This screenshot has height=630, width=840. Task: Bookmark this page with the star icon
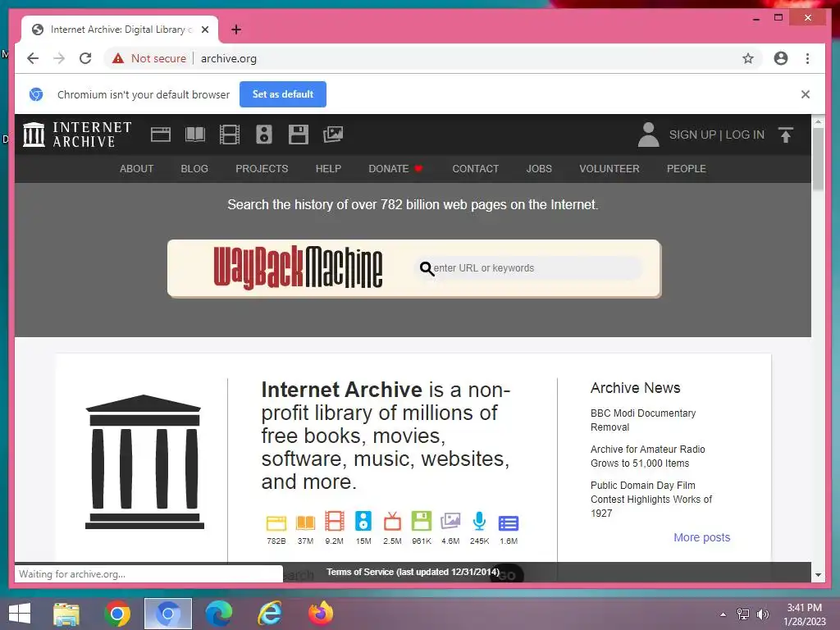click(x=748, y=58)
